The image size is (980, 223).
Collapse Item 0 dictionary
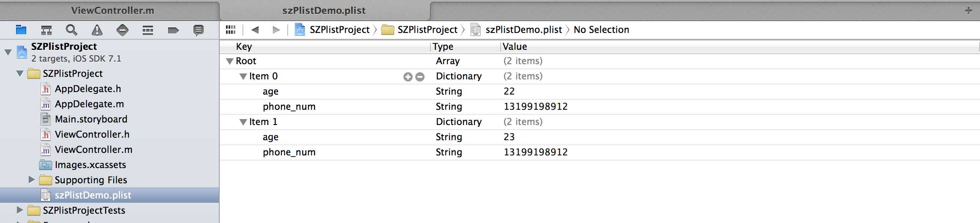pyautogui.click(x=243, y=76)
